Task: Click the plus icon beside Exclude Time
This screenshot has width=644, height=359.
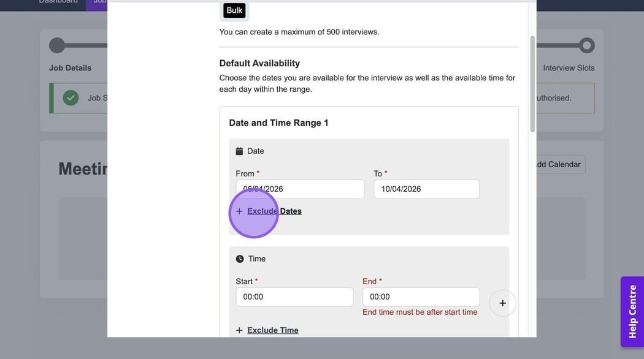Action: [x=239, y=330]
